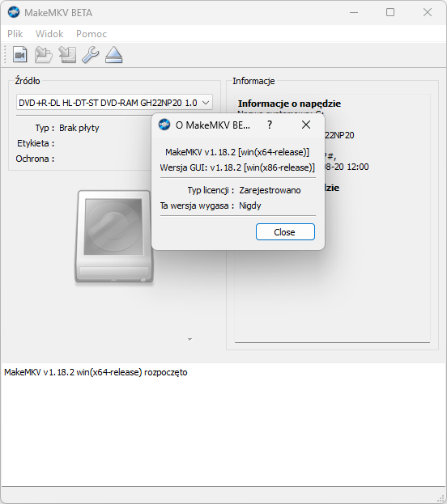Open Preferences via the wrench icon
This screenshot has height=504, width=447.
click(91, 55)
